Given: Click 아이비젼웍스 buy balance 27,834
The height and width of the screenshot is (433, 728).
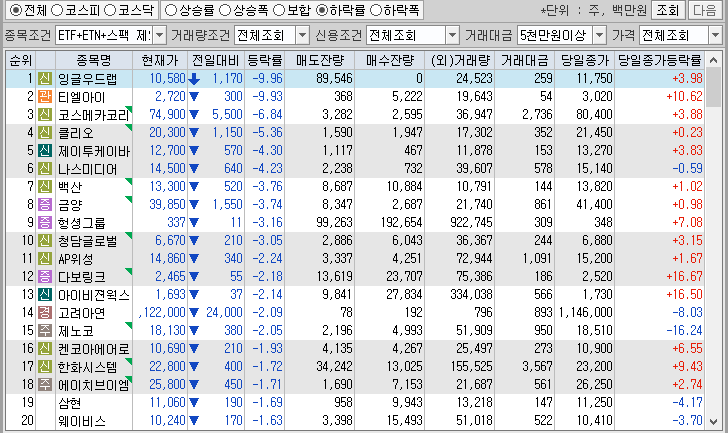Looking at the screenshot, I should [404, 295].
